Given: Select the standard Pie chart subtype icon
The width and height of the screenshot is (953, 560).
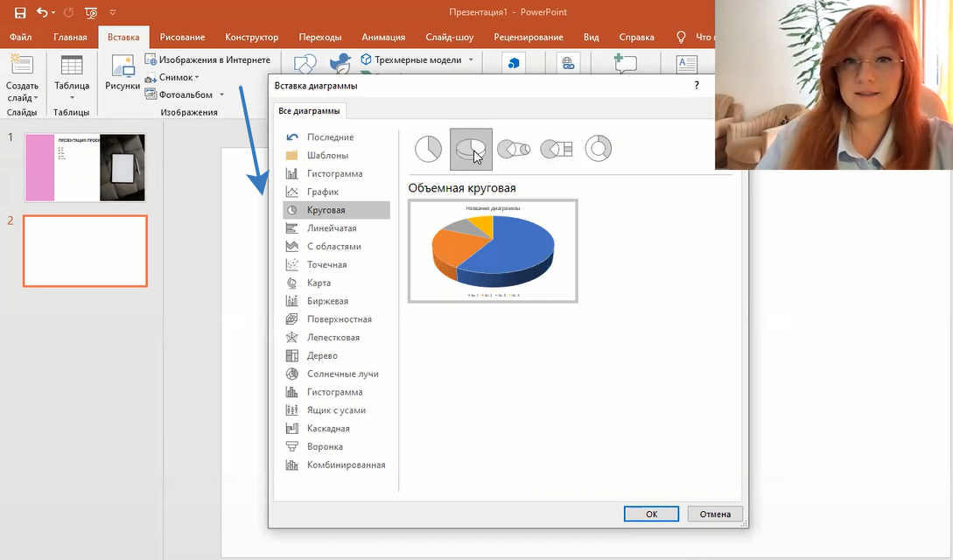Looking at the screenshot, I should coord(428,149).
